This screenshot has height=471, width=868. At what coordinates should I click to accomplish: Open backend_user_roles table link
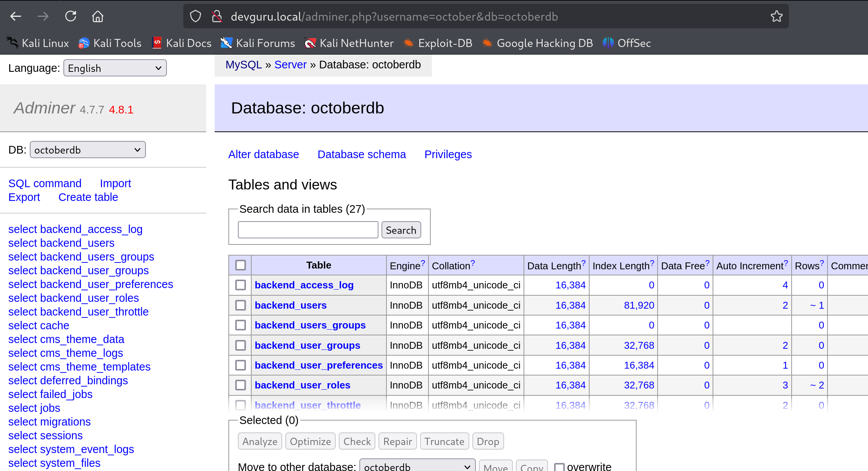click(x=302, y=385)
